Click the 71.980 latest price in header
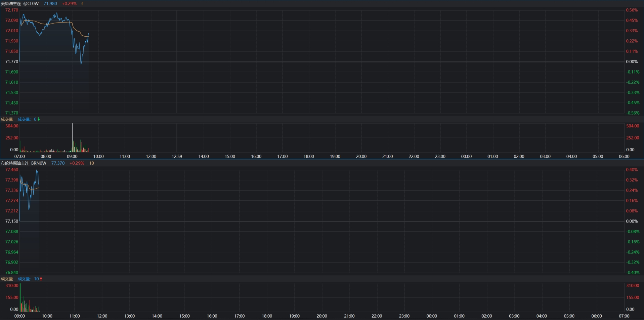 pos(50,3)
